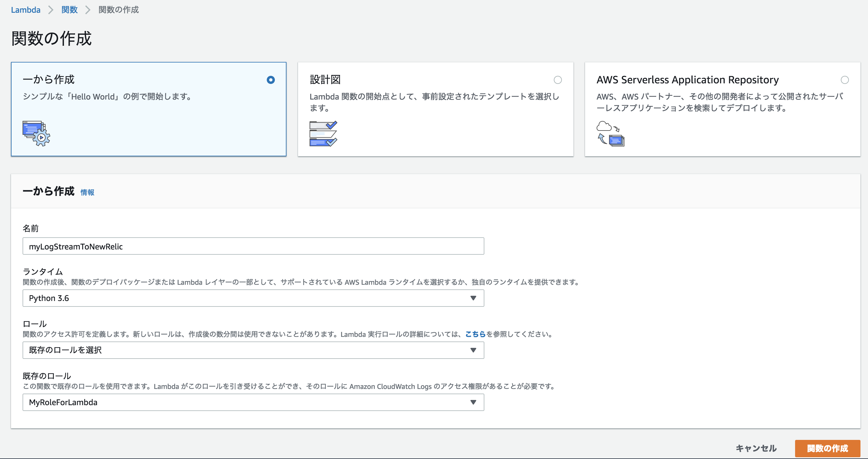This screenshot has width=868, height=459.
Task: Select the 一から作成 radio button
Action: coord(270,80)
